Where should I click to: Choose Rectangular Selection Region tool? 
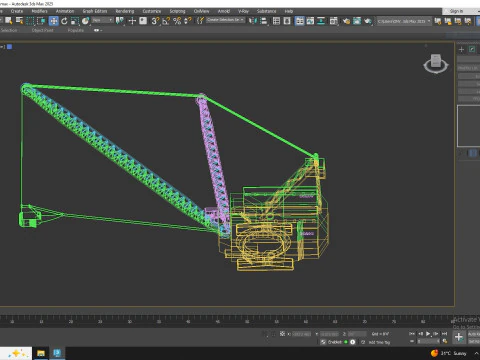click(30, 21)
